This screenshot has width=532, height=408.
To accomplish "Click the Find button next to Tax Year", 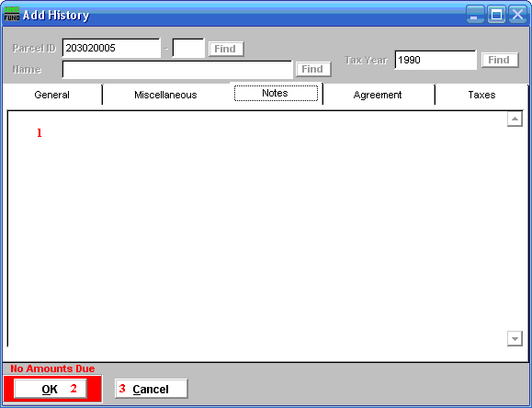I will pos(500,60).
